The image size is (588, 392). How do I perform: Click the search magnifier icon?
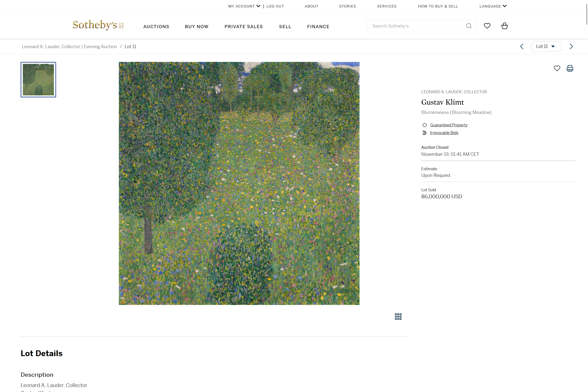469,26
